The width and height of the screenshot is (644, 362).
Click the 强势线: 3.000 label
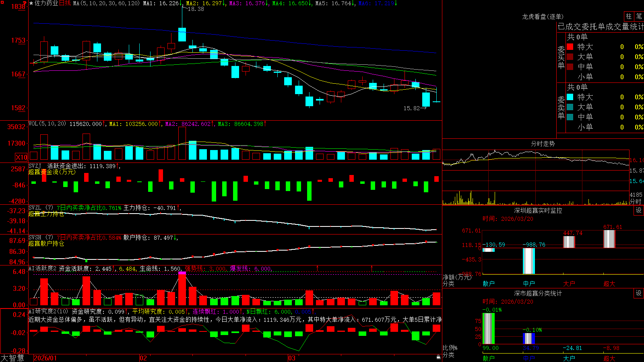click(x=205, y=269)
